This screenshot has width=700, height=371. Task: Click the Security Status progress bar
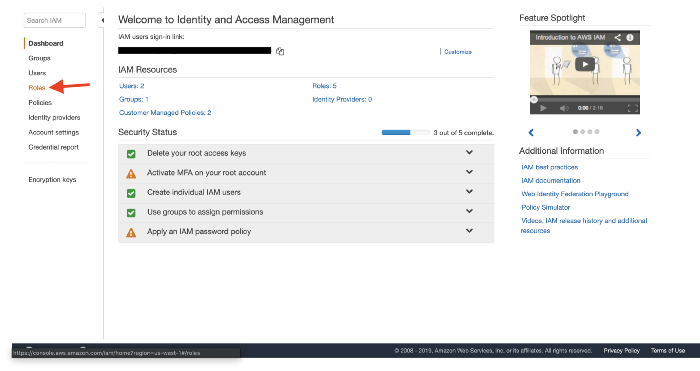pos(405,133)
